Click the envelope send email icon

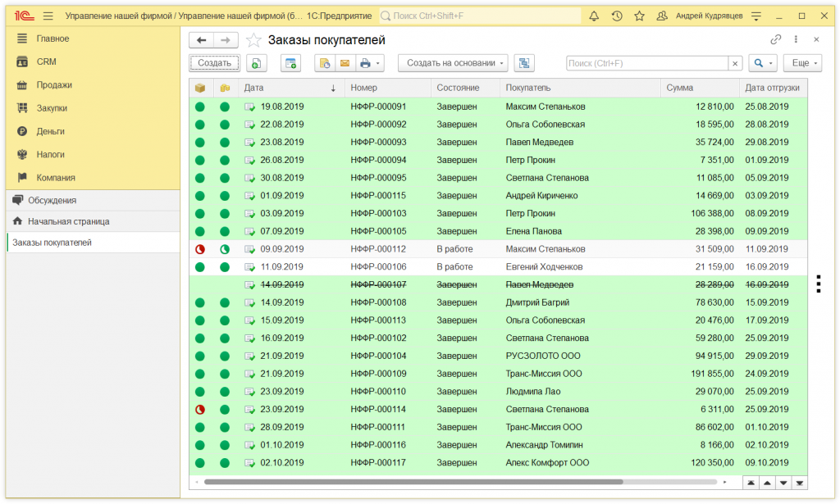[x=345, y=63]
